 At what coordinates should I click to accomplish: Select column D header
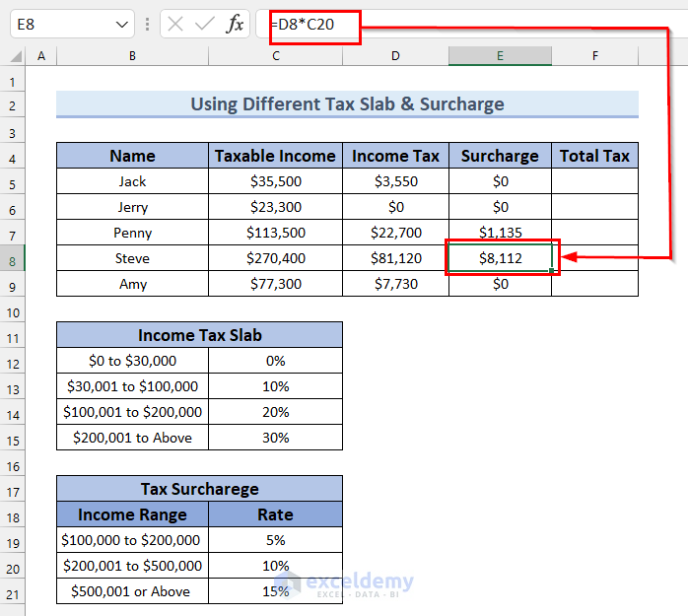coord(395,56)
